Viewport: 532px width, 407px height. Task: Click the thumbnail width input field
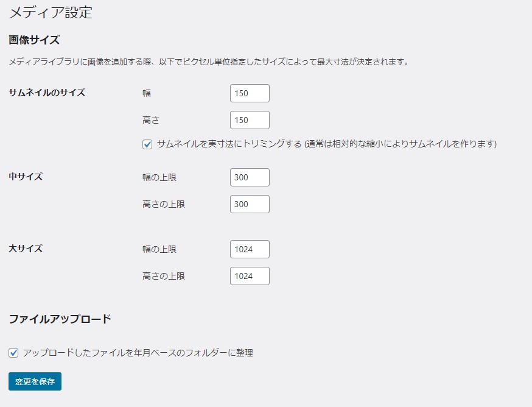tap(250, 93)
